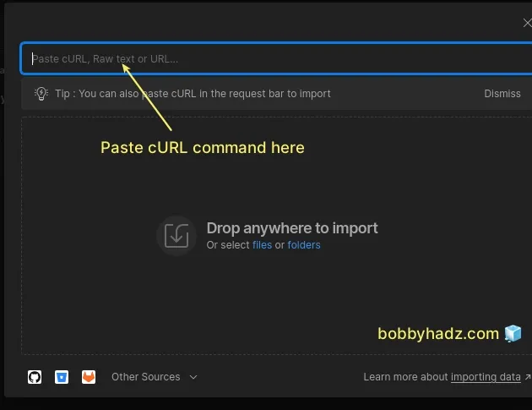The image size is (532, 410).
Task: Click the 'Drop anywhere to import' heading
Action: tap(292, 228)
